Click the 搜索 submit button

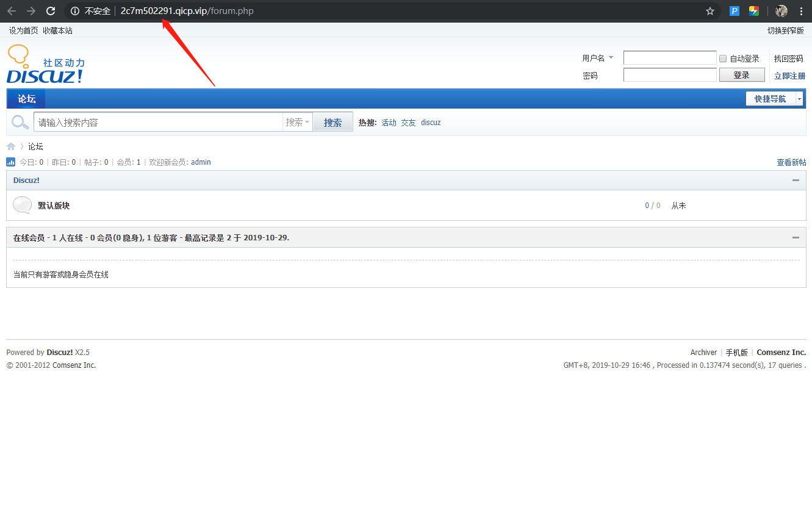(332, 122)
